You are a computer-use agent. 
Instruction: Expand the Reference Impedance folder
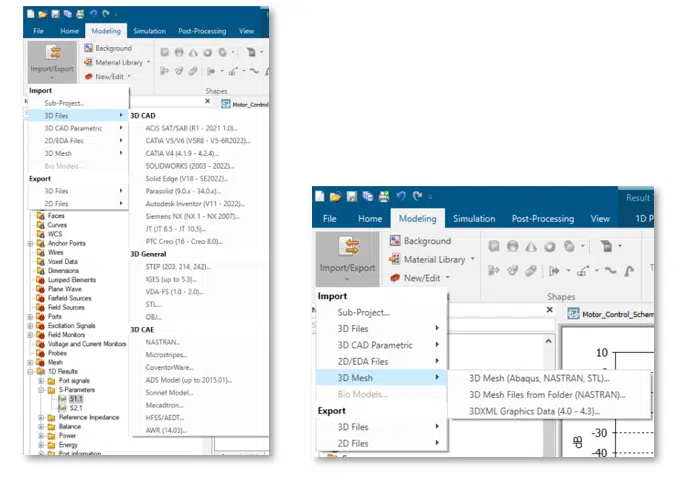pos(40,416)
